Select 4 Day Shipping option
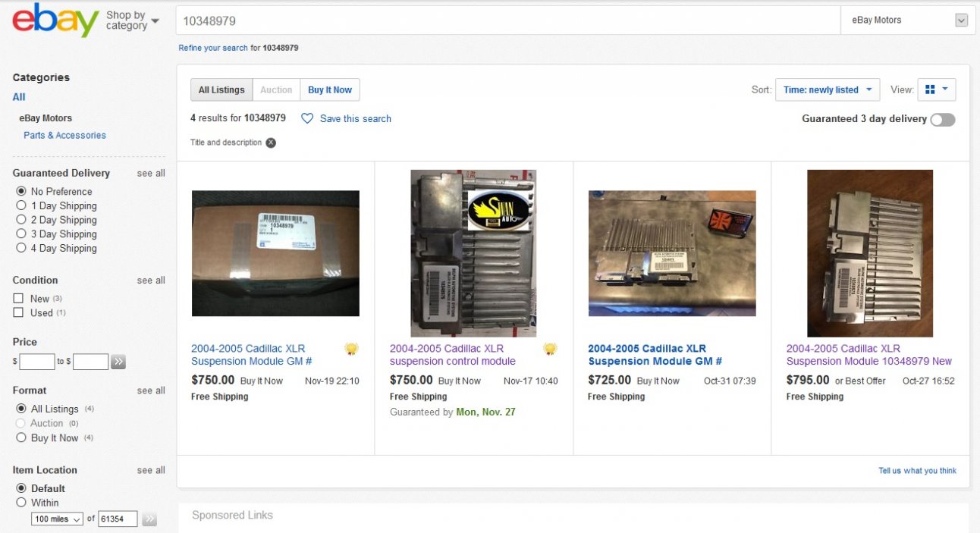The height and width of the screenshot is (533, 980). pyautogui.click(x=21, y=248)
